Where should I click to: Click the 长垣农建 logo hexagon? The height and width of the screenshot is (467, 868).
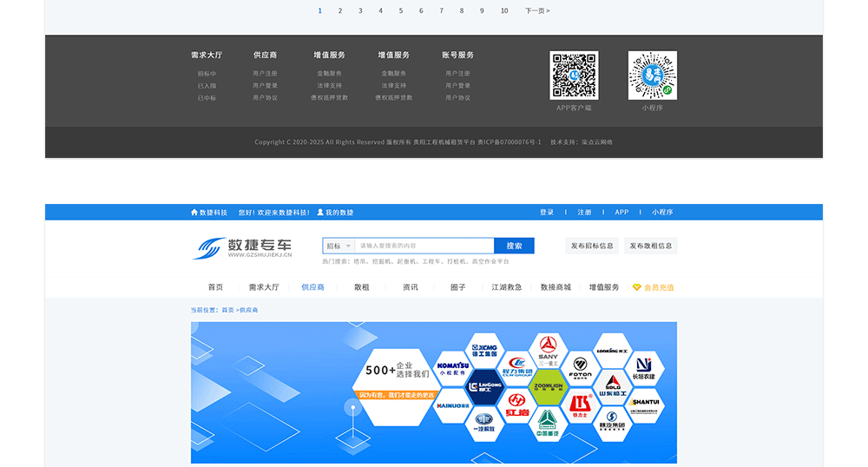[x=644, y=368]
